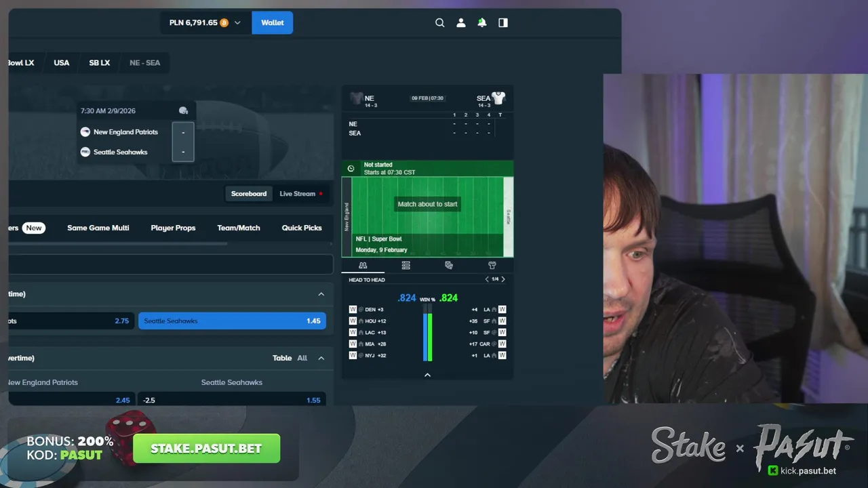Image resolution: width=868 pixels, height=488 pixels.
Task: Switch to the Live Stream view
Action: pos(301,194)
